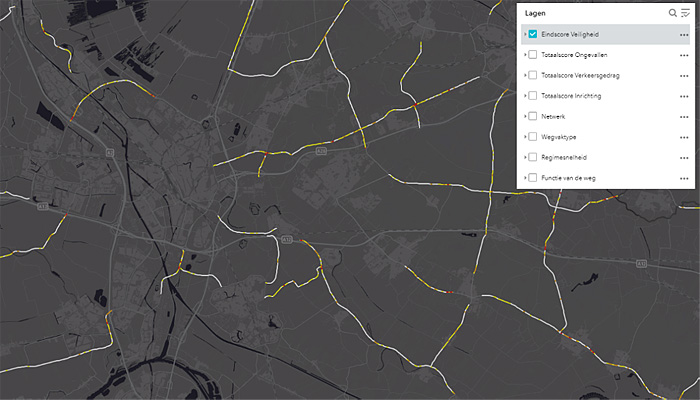
Task: Enable the Netwerk layer checkbox
Action: point(533,117)
